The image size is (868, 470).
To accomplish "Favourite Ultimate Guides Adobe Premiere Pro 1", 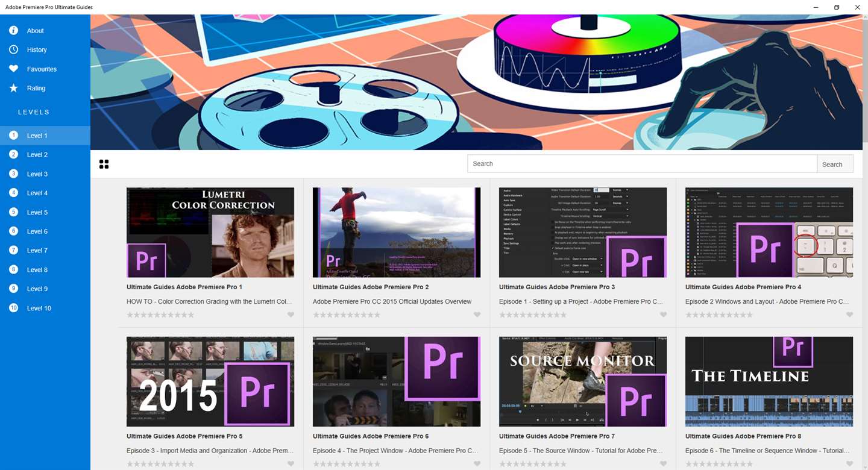I will pyautogui.click(x=291, y=315).
